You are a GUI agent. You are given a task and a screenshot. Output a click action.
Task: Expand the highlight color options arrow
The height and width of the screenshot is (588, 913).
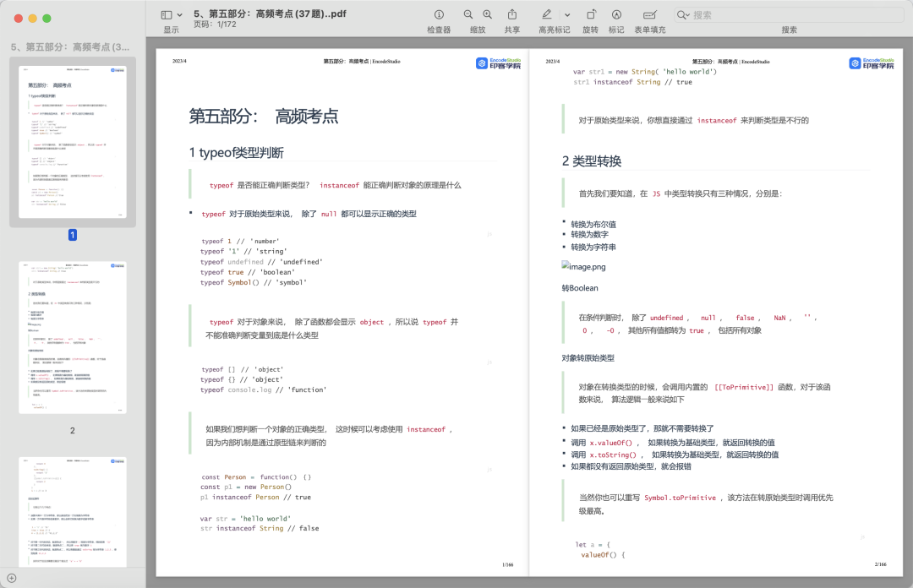point(567,15)
